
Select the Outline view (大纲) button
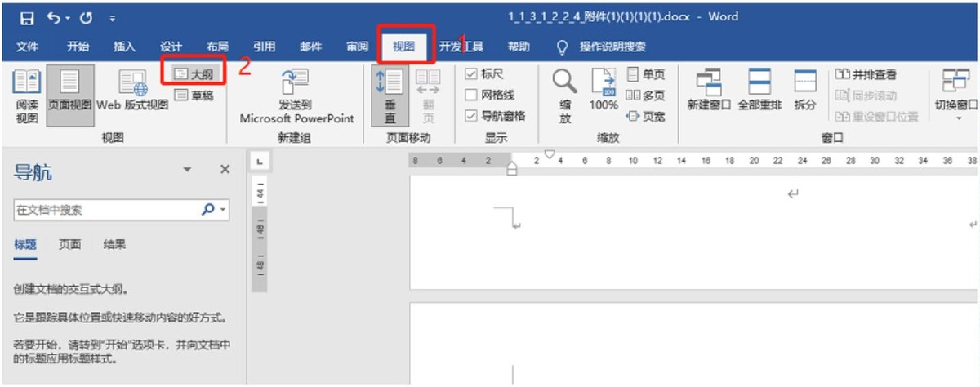pyautogui.click(x=194, y=73)
